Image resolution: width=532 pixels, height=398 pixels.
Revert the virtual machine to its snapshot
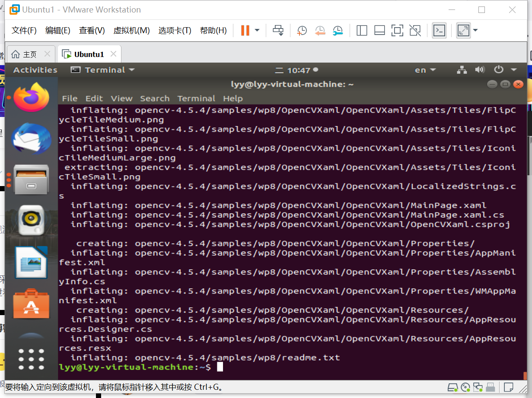coord(320,30)
